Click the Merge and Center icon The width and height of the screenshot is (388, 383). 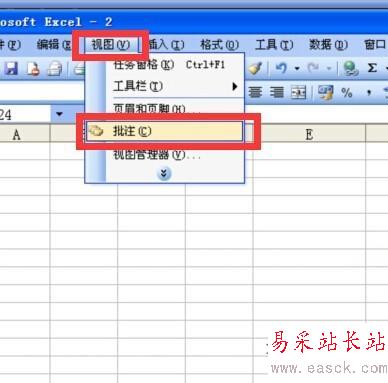[299, 92]
